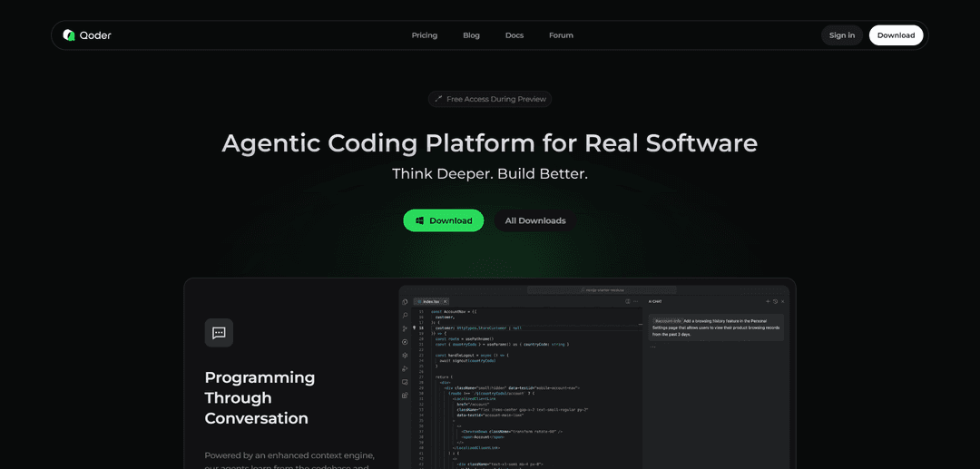Open Extensions icon in IDE sidebar

tap(405, 396)
